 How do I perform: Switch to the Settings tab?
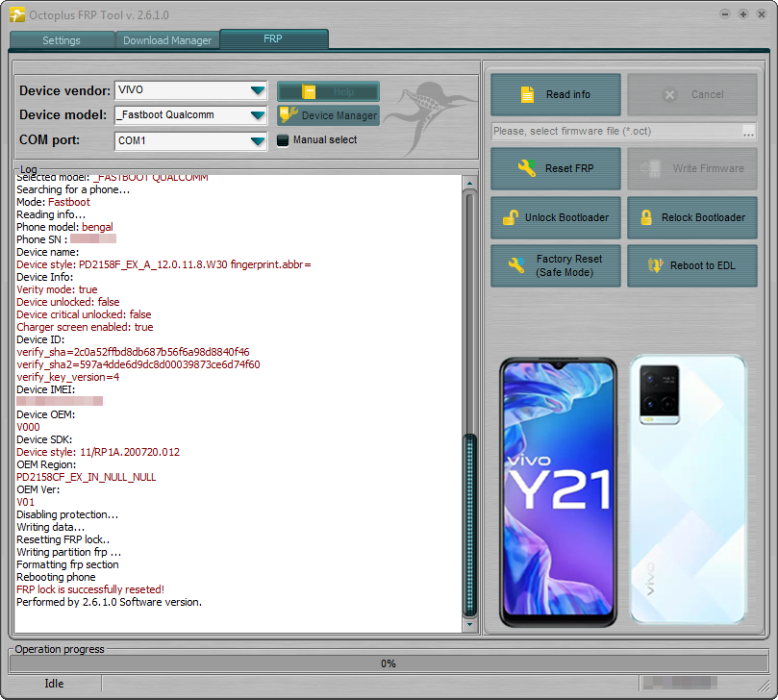tap(62, 40)
